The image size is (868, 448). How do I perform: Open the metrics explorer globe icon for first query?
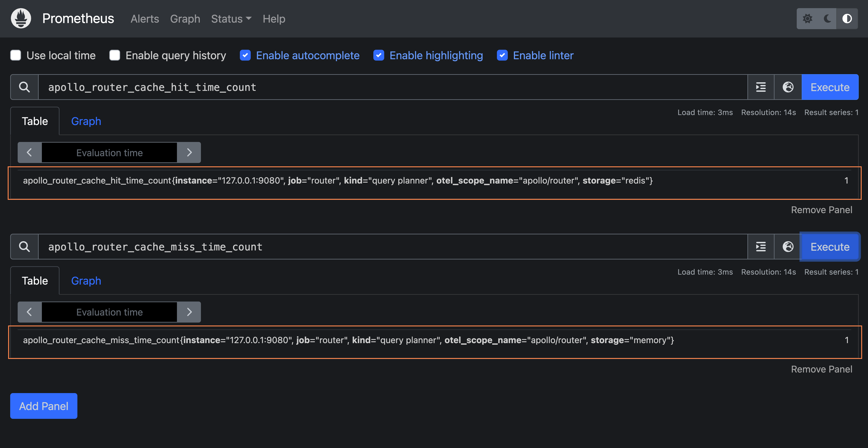[x=787, y=87]
